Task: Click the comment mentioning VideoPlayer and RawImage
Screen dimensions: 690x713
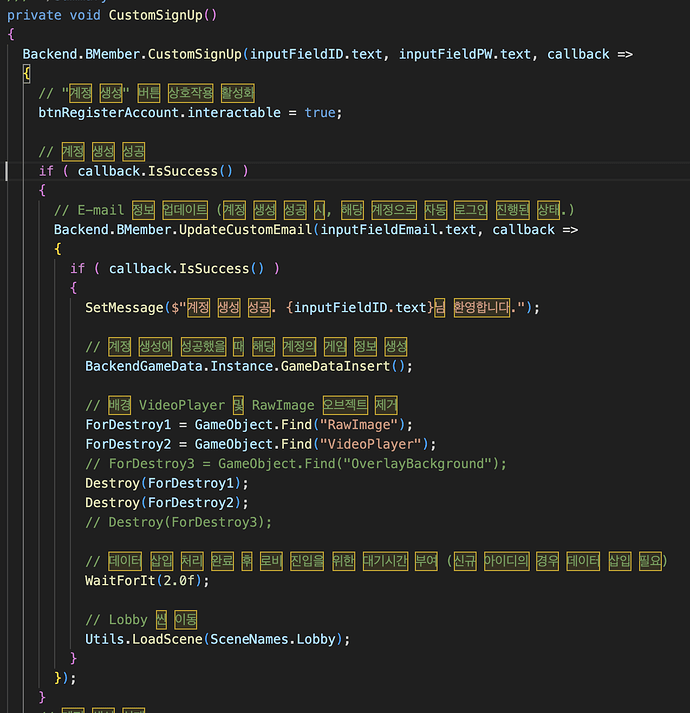Action: point(242,405)
